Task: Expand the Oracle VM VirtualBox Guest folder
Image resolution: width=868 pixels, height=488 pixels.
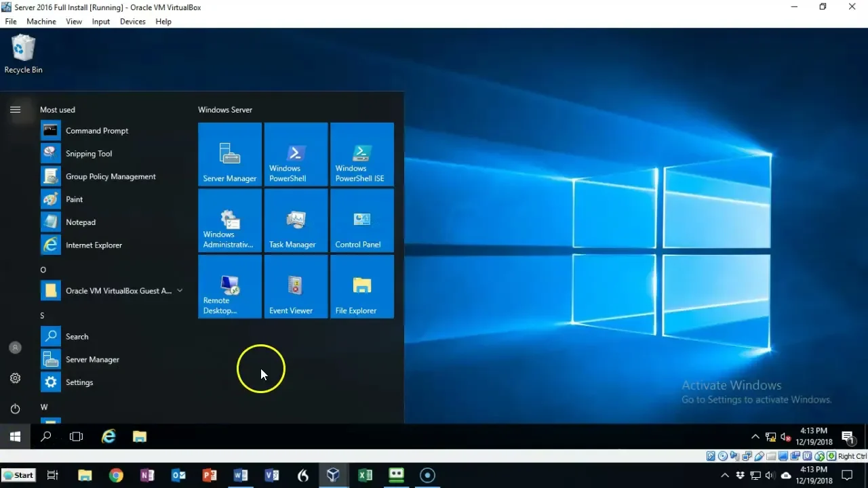Action: (180, 291)
